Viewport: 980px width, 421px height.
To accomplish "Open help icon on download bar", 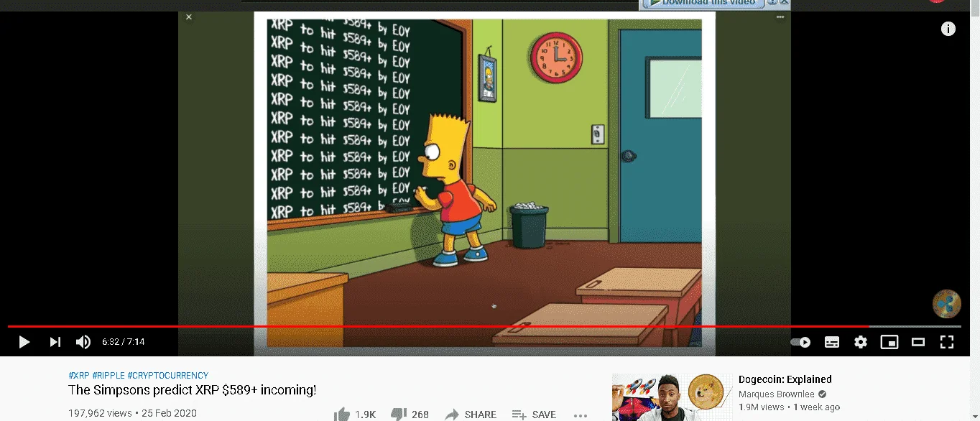I will pos(772,3).
